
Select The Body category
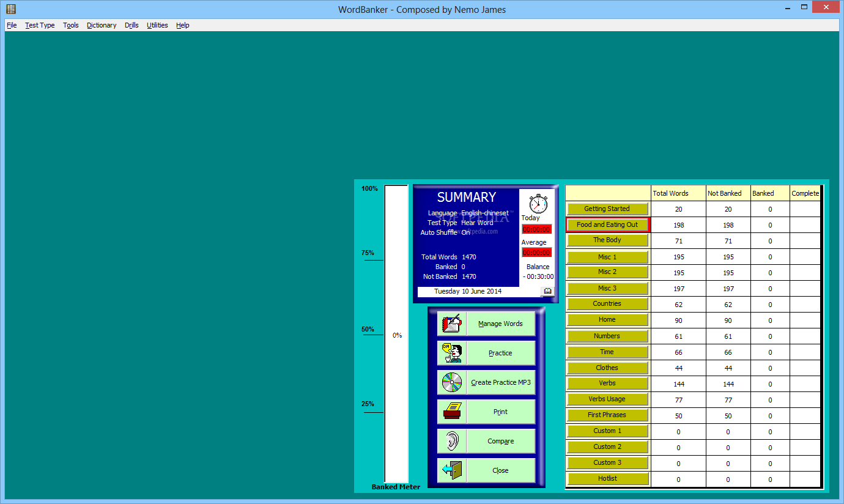pos(607,240)
